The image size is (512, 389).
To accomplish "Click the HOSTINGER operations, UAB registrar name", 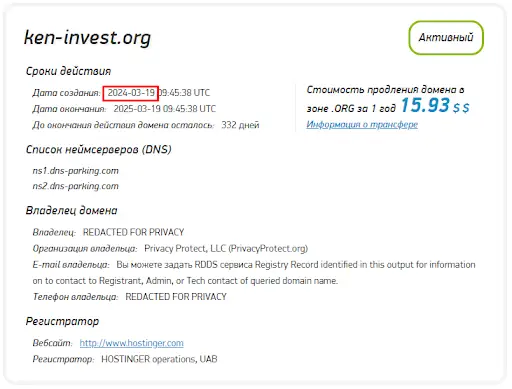I will coord(159,359).
